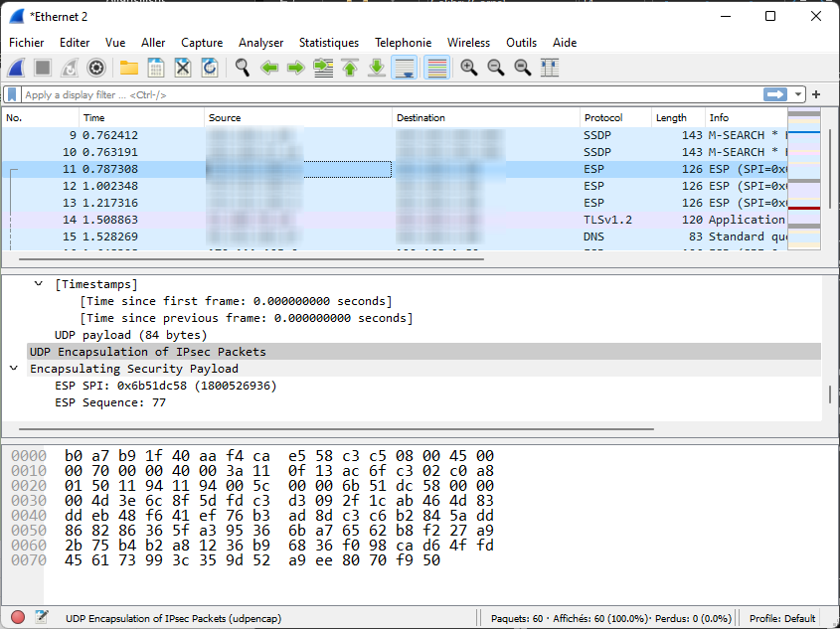840x629 pixels.
Task: Select packet 14 TLSv1.2 row
Action: tap(395, 220)
